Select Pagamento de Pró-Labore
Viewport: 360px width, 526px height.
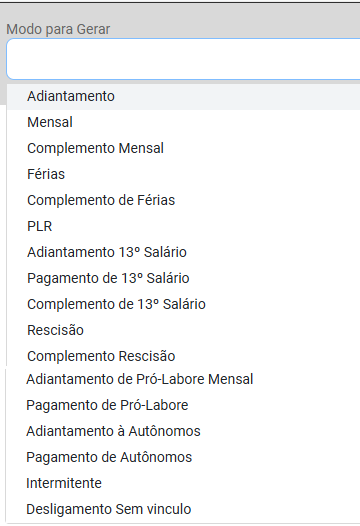point(183,405)
